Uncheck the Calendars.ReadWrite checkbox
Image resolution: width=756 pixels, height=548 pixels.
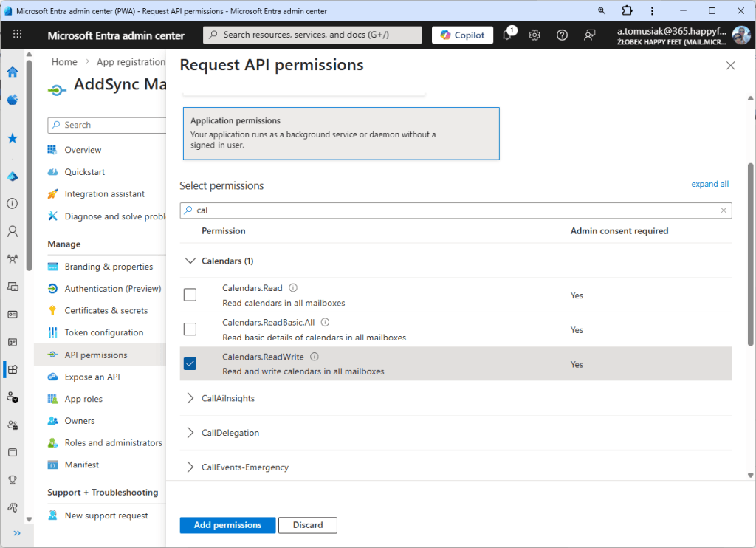point(190,363)
